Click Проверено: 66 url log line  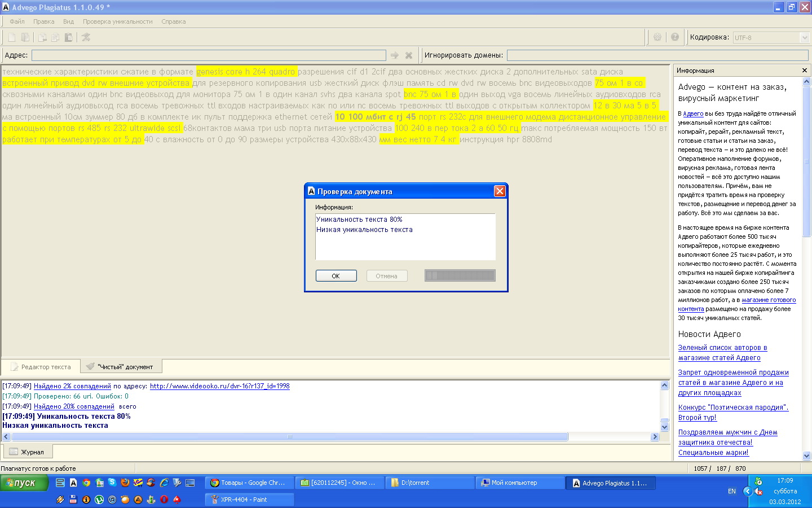pos(65,396)
